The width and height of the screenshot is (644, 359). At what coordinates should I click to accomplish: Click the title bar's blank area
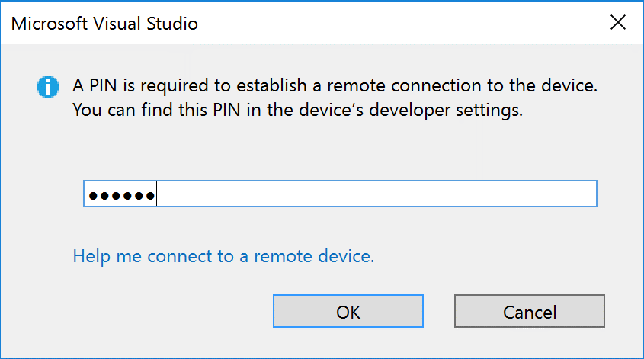tap(402, 23)
